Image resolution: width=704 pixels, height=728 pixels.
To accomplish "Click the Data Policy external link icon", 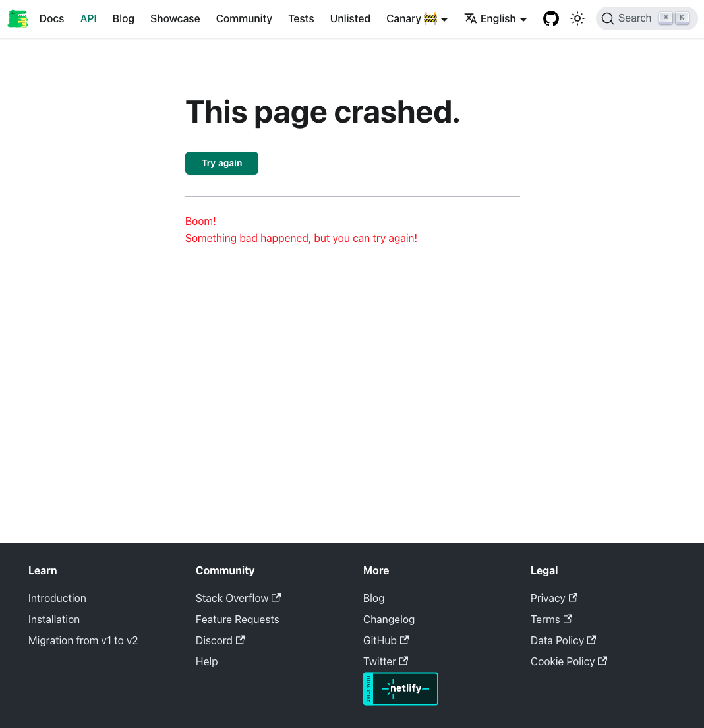I will [x=591, y=640].
